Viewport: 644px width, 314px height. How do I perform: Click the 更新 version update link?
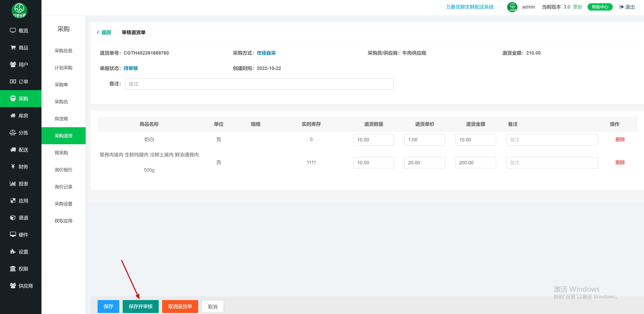coord(578,7)
